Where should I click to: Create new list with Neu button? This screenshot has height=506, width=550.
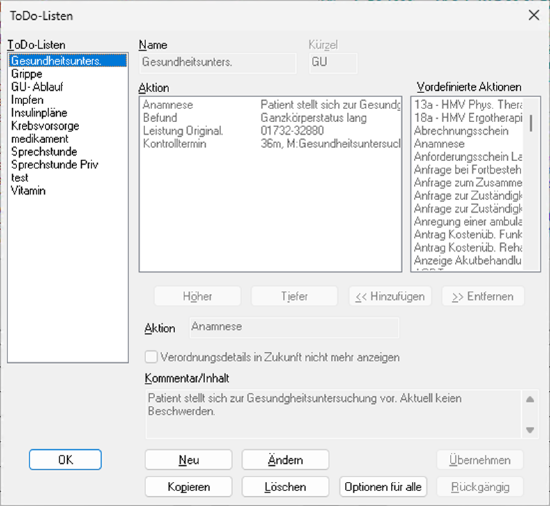(189, 460)
